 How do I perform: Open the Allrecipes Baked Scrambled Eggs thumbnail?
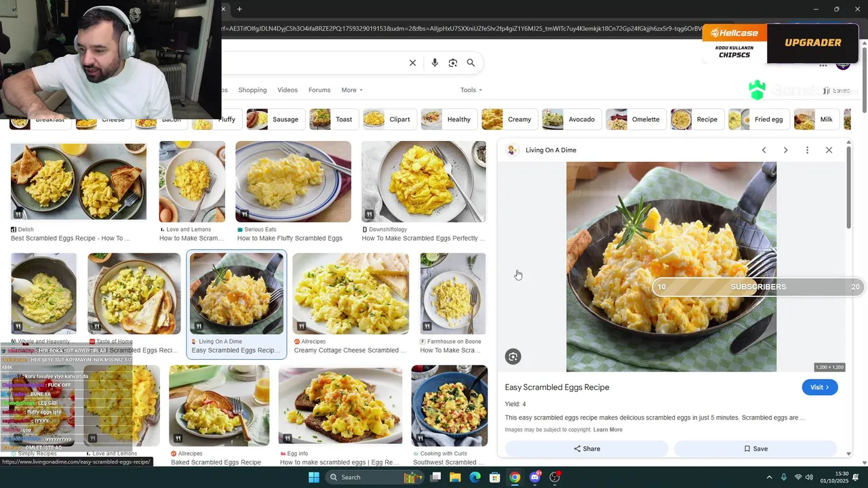(x=219, y=405)
